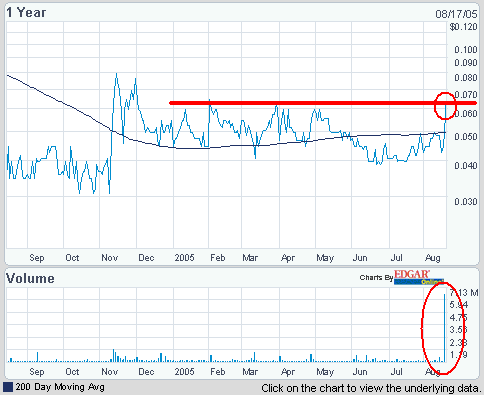
Task: Click 'Apr' on the price chart axis
Action: 288,258
